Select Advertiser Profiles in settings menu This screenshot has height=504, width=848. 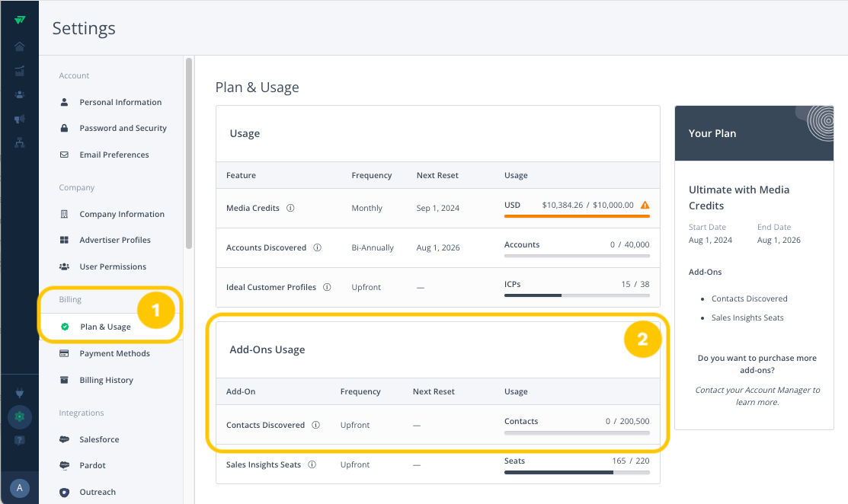(x=115, y=240)
